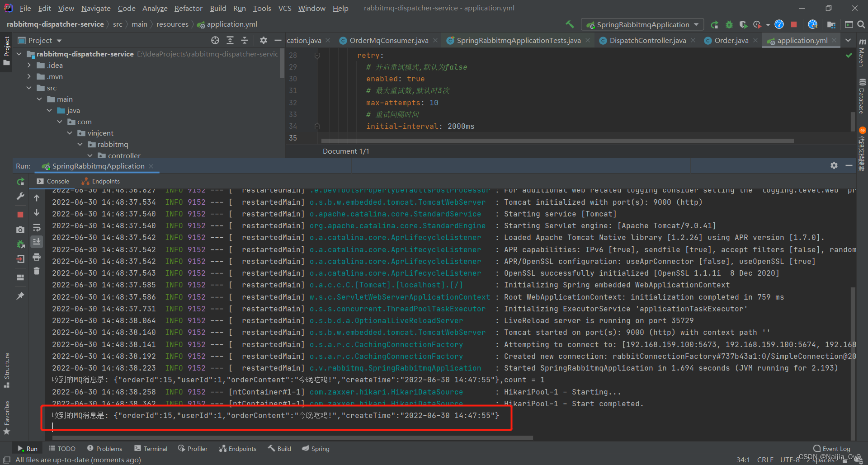Jump down the stack trace in console

tap(37, 212)
